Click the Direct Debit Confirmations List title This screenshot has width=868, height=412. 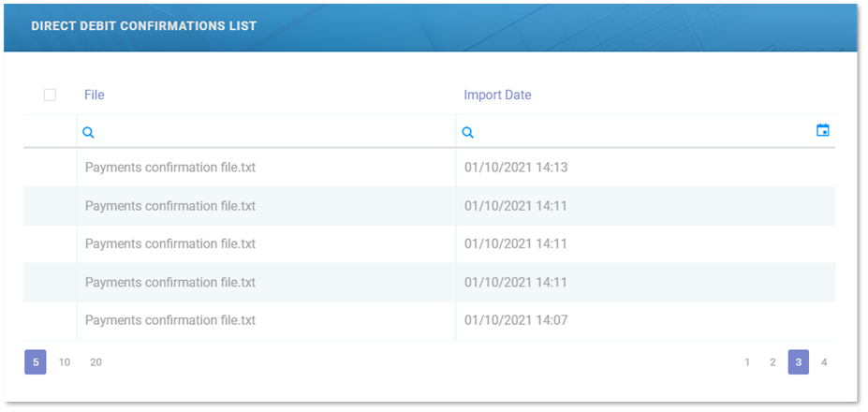tap(143, 26)
